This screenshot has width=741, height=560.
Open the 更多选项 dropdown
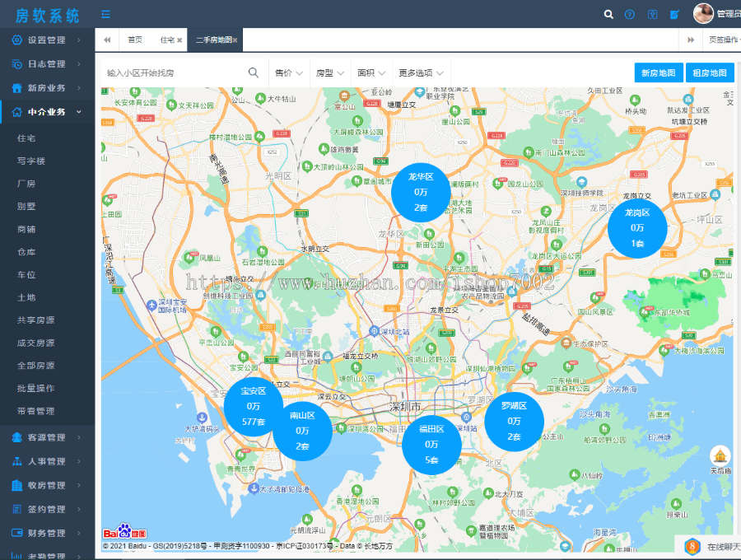pyautogui.click(x=421, y=72)
